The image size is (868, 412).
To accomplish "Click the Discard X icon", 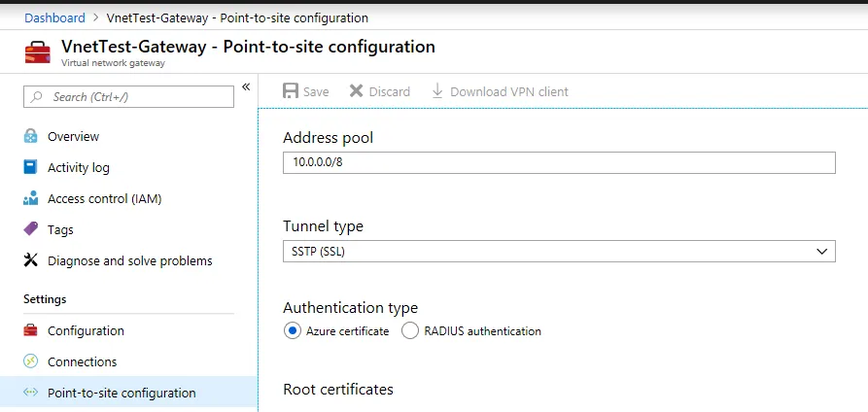I will (x=356, y=91).
